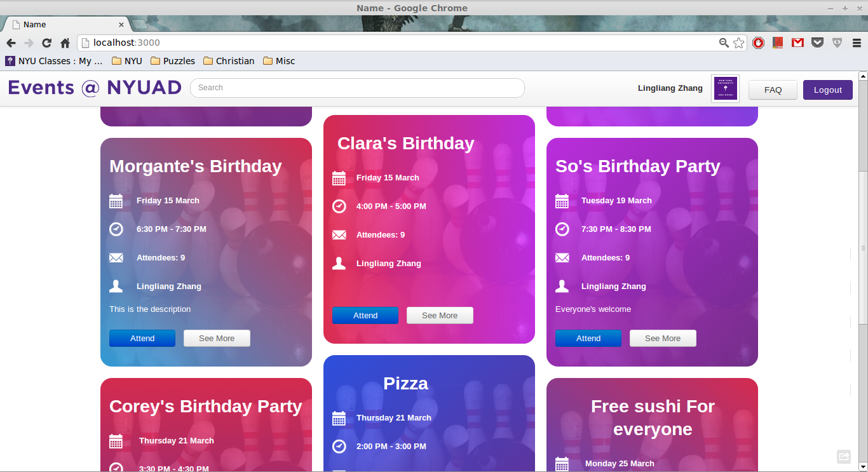This screenshot has height=472, width=868.
Task: Click the events Search field
Action: coord(357,88)
